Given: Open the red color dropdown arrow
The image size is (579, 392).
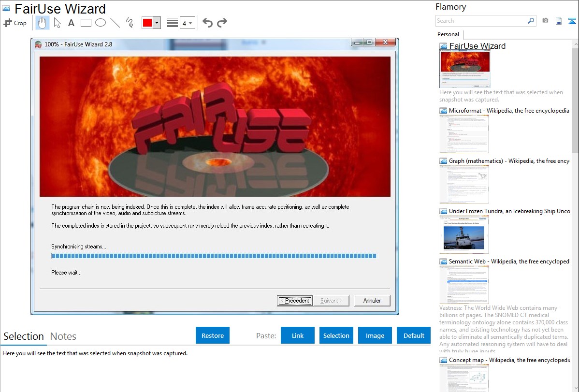Looking at the screenshot, I should [157, 23].
